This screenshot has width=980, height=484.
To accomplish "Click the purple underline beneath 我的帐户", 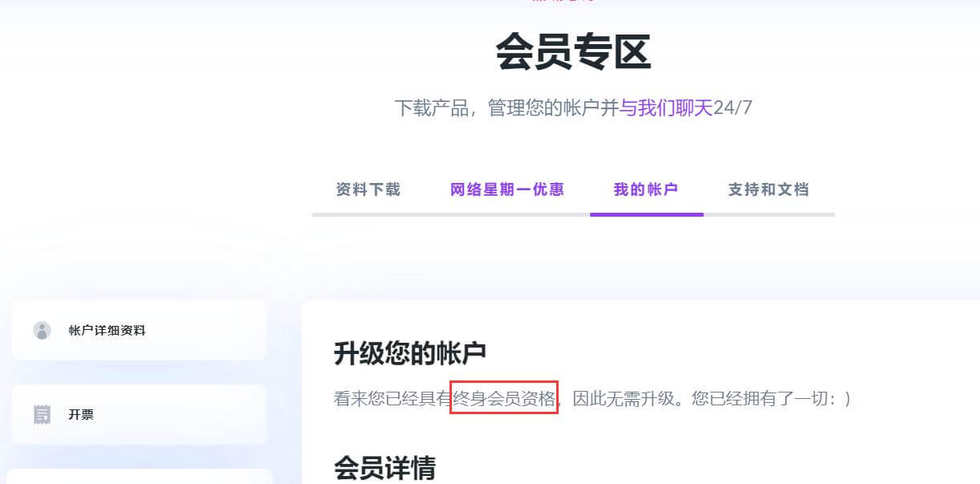I will point(647,214).
